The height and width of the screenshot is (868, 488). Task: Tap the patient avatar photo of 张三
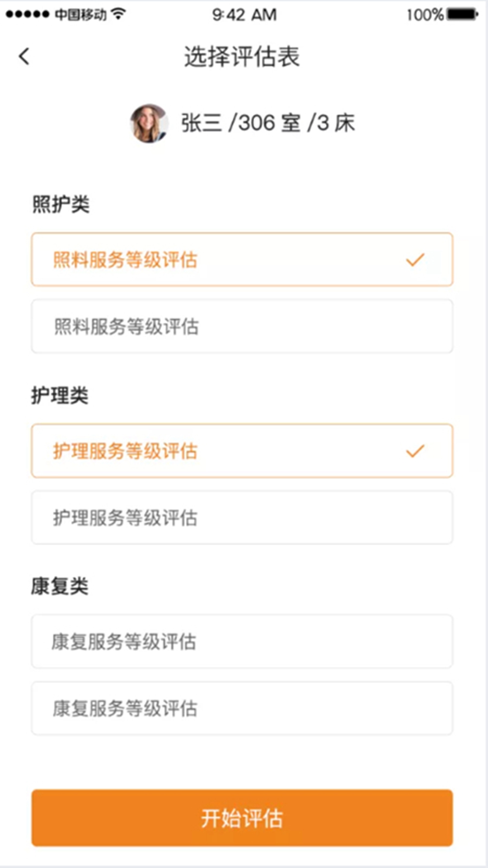tap(149, 123)
